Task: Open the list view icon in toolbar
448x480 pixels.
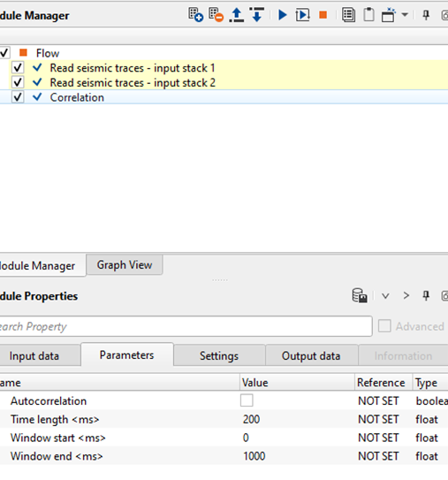Action: click(348, 15)
